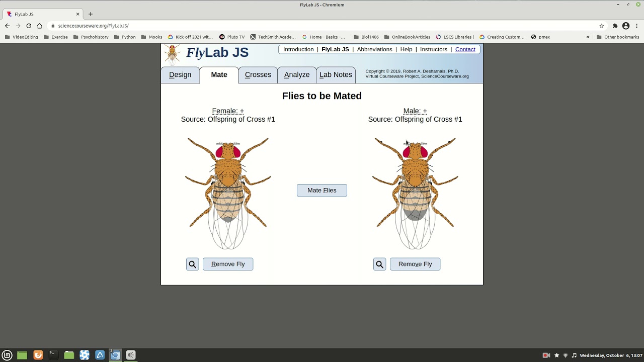Go to the Analyze tab
The height and width of the screenshot is (362, 644).
click(297, 75)
